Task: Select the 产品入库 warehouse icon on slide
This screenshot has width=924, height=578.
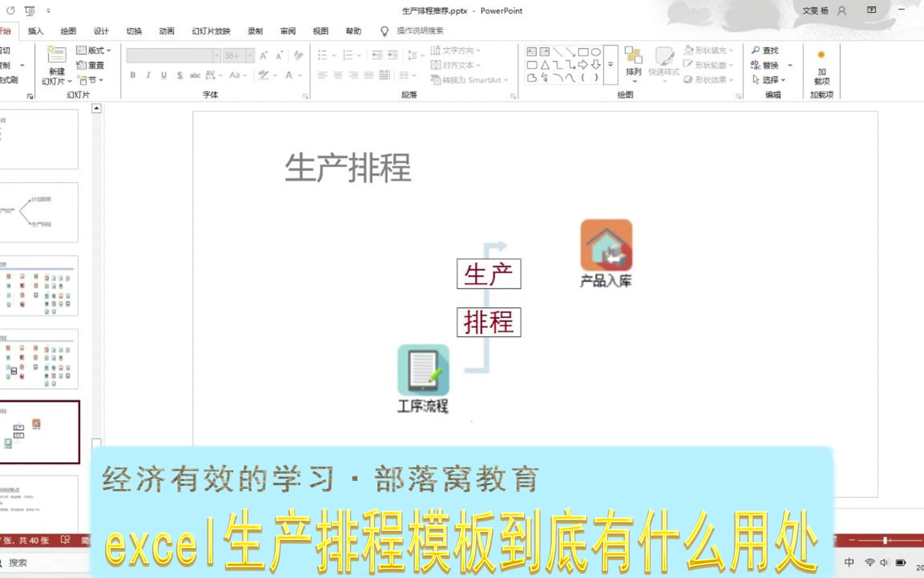Action: (x=606, y=245)
